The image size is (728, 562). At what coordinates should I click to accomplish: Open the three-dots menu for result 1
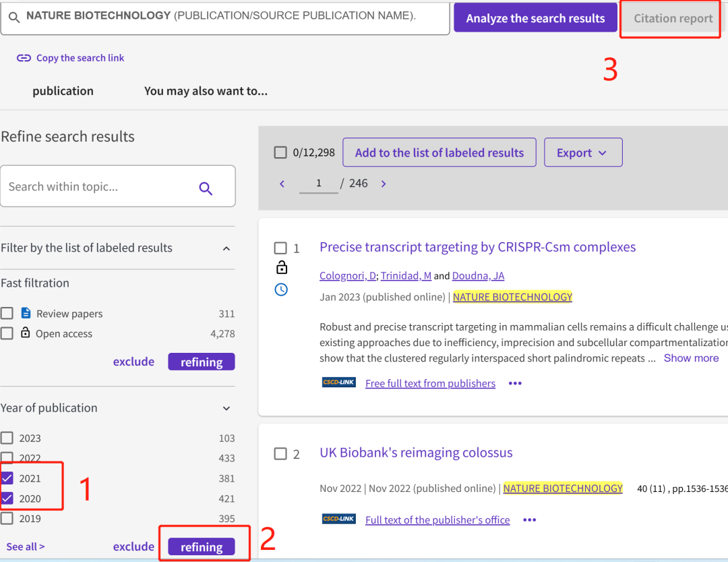coord(515,383)
